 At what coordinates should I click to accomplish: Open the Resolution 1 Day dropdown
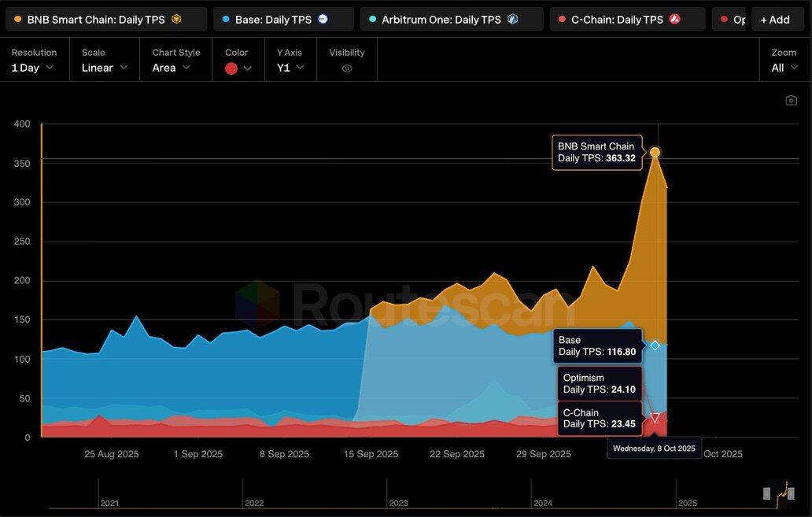[33, 68]
